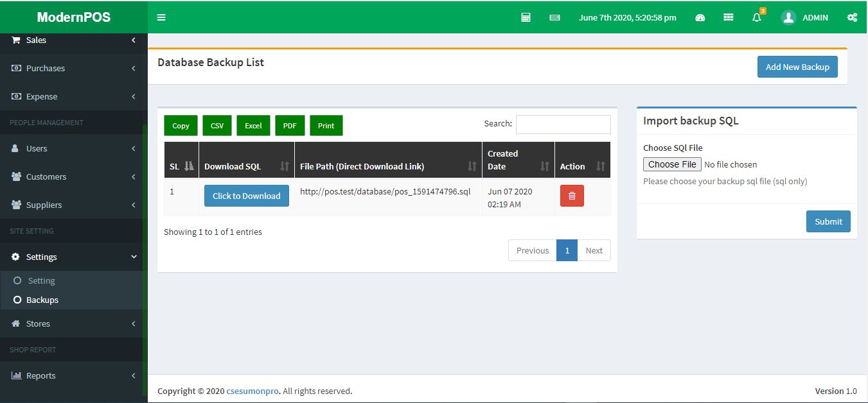Click the ModernPOS logo
The height and width of the screenshot is (403, 868).
(x=74, y=17)
